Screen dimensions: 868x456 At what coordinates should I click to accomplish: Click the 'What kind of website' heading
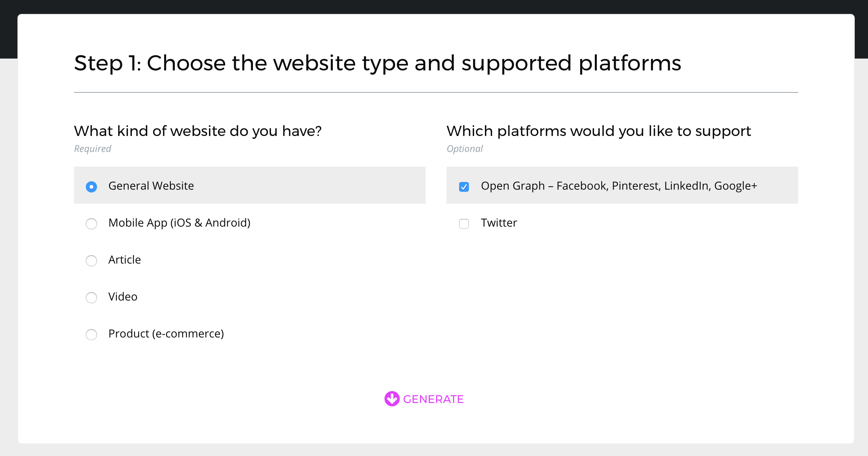198,131
